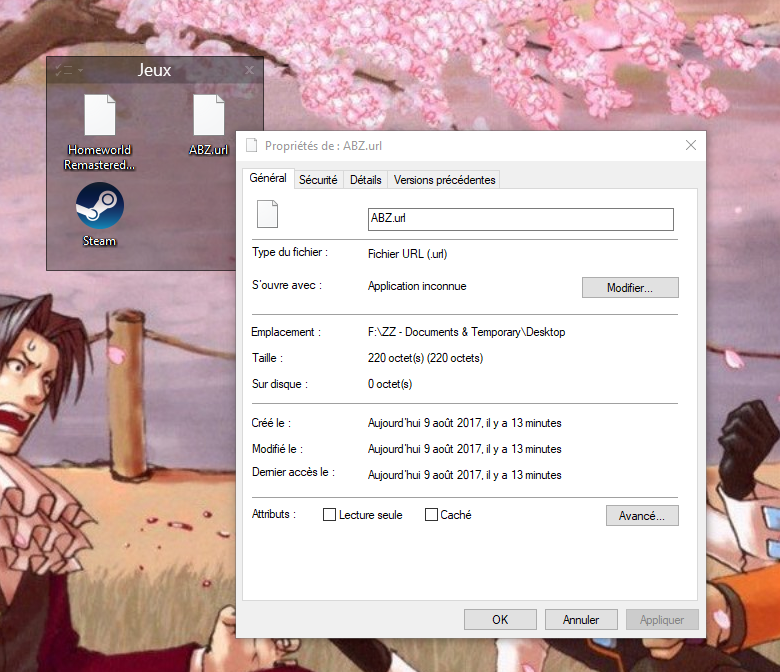
Task: Click the Jeux fence title
Action: [x=154, y=70]
